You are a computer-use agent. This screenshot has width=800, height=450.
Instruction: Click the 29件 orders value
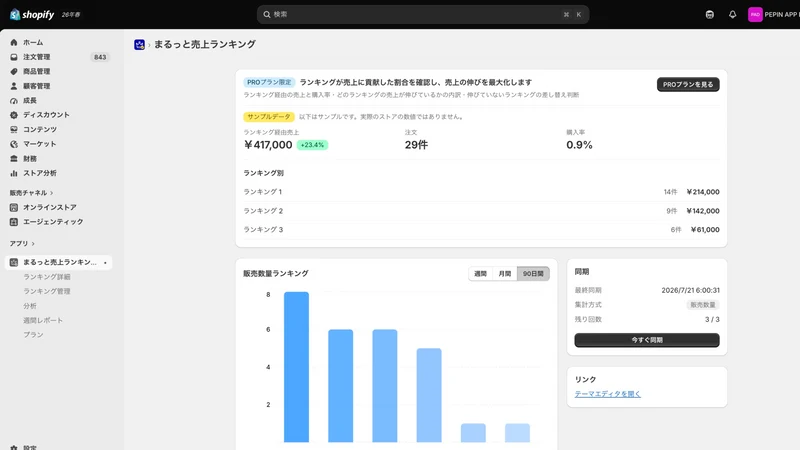tap(416, 145)
